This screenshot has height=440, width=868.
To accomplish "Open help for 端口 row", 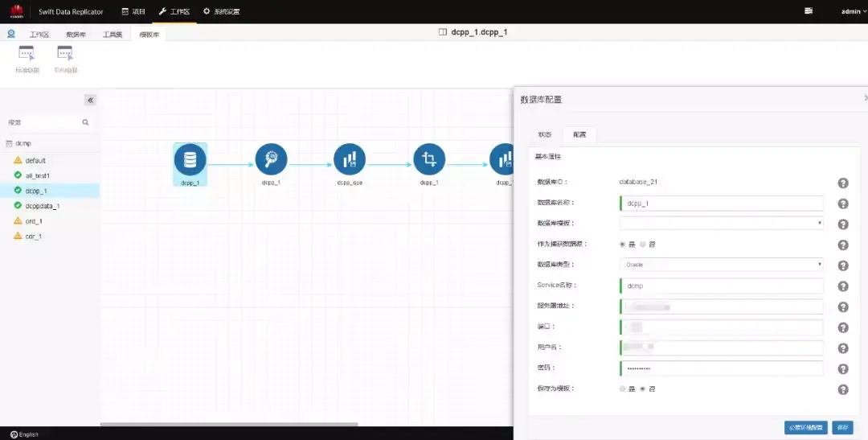I will point(843,327).
